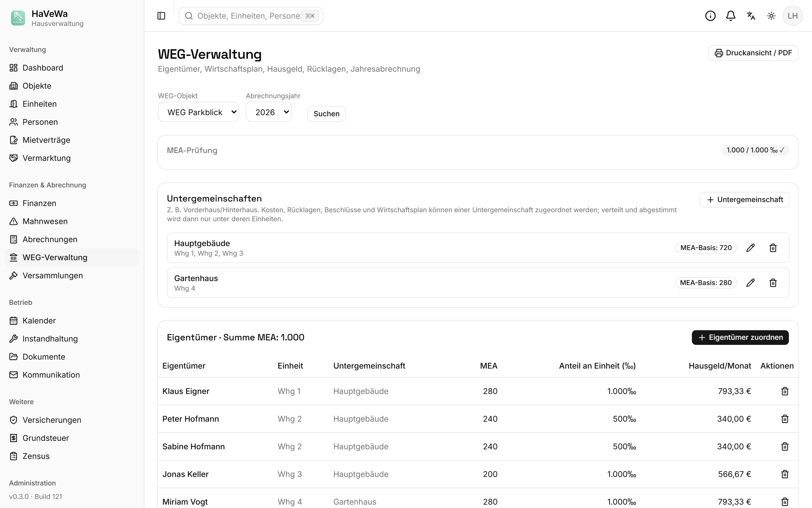Open Personen in sidebar
812x508 pixels.
pos(72,122)
